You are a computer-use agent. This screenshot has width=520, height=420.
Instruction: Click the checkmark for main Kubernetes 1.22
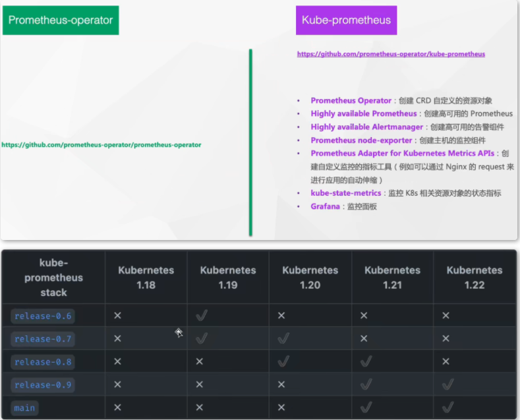point(448,407)
